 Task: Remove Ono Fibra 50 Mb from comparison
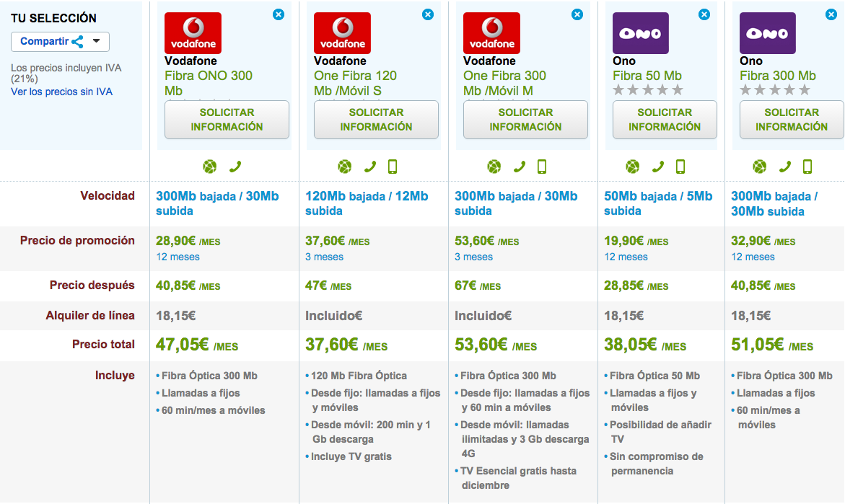(x=704, y=14)
